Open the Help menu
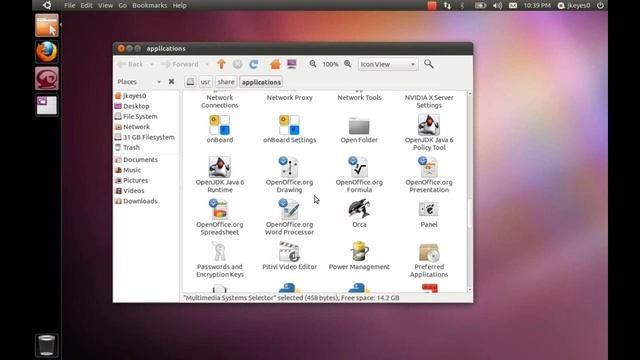 180,5
